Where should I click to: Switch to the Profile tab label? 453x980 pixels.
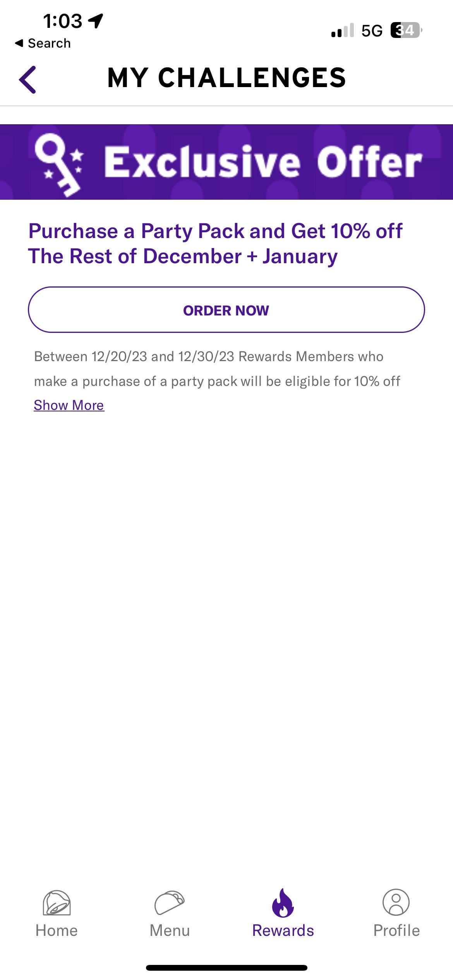(x=396, y=930)
